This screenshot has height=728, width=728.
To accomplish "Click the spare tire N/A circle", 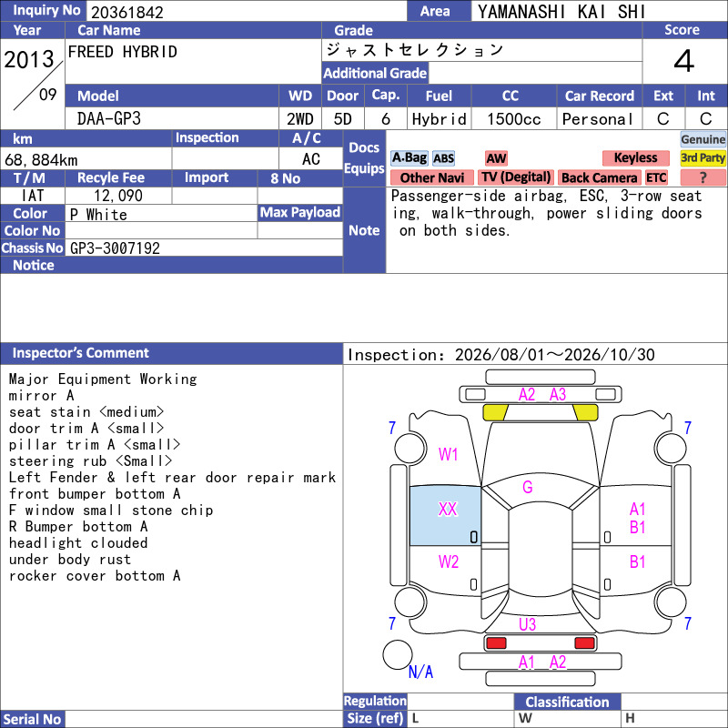I will coord(398,654).
